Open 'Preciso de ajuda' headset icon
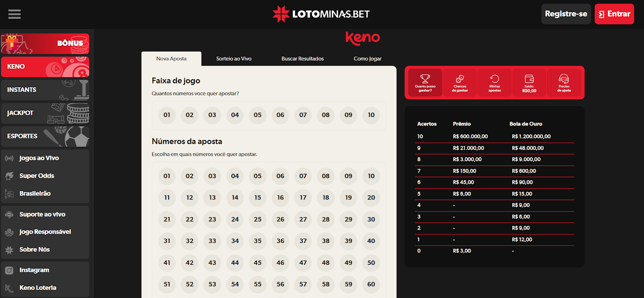The height and width of the screenshot is (298, 644). tap(564, 82)
